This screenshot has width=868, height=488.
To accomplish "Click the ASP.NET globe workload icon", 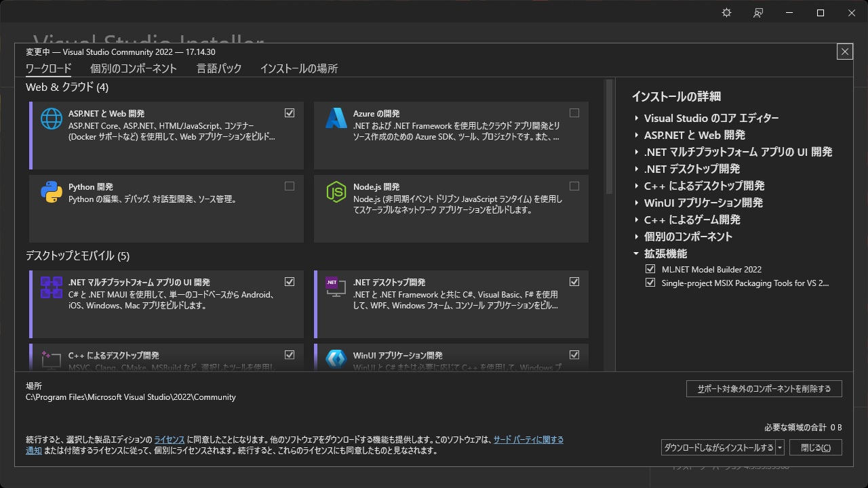I will pos(52,119).
